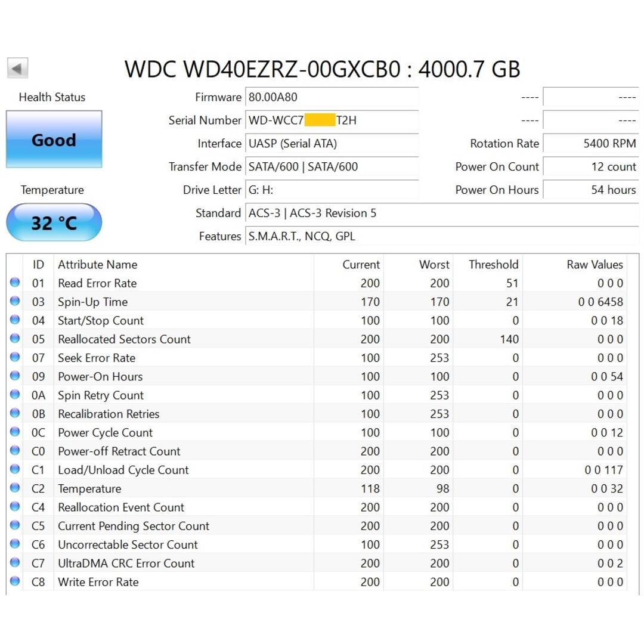Select the Seek Error Rate attribute name
This screenshot has width=644, height=644.
[x=97, y=358]
